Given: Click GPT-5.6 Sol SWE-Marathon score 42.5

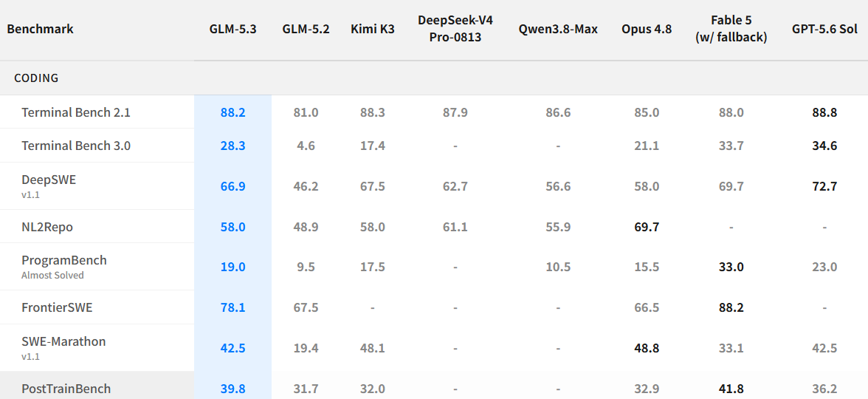Looking at the screenshot, I should pos(824,348).
